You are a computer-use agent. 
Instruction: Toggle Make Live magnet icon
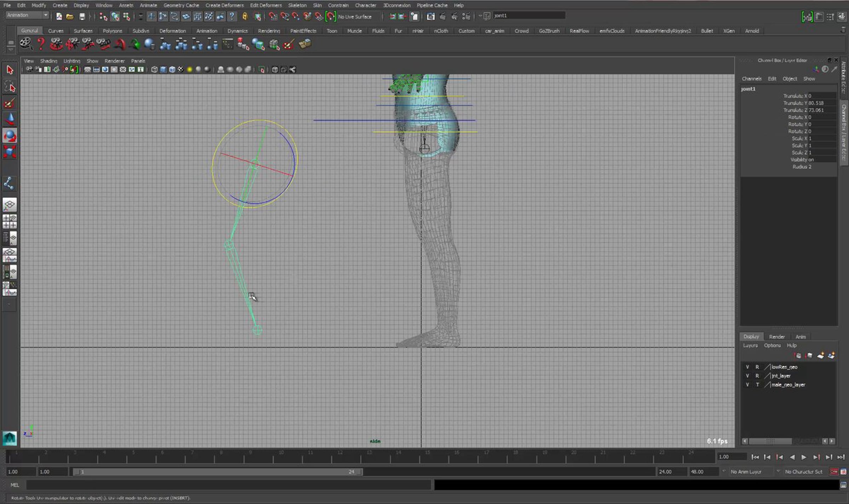click(330, 16)
